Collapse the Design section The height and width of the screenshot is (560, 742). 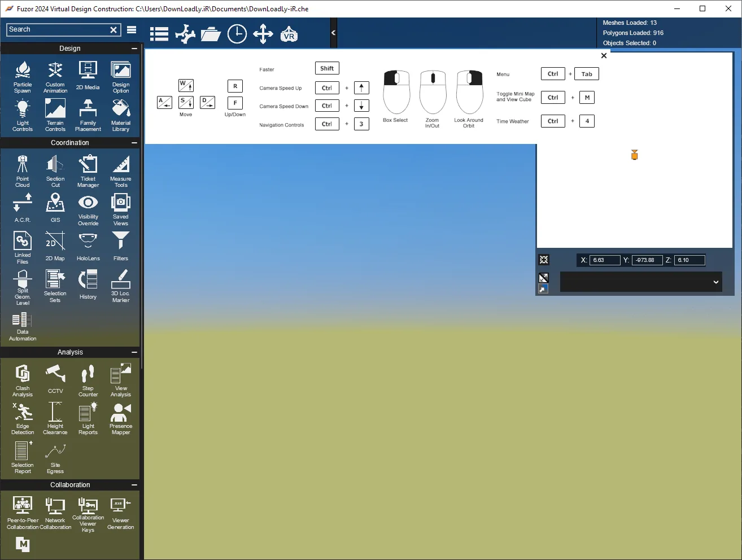134,49
